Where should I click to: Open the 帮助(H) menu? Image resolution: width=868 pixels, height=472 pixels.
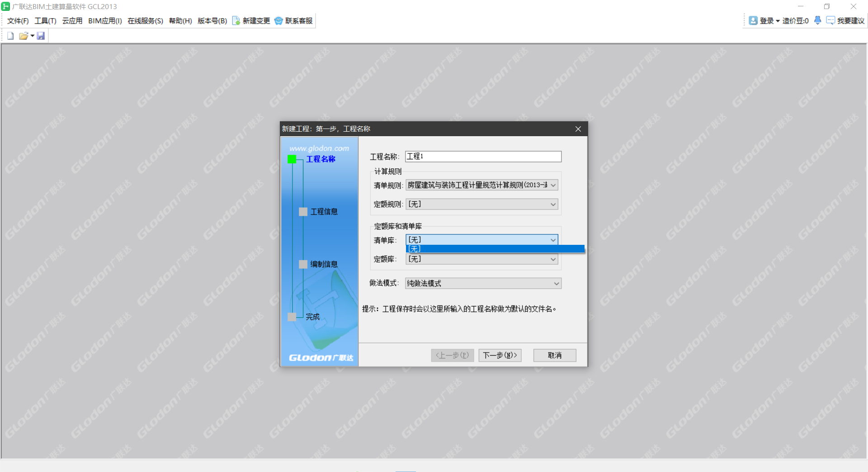coord(180,21)
